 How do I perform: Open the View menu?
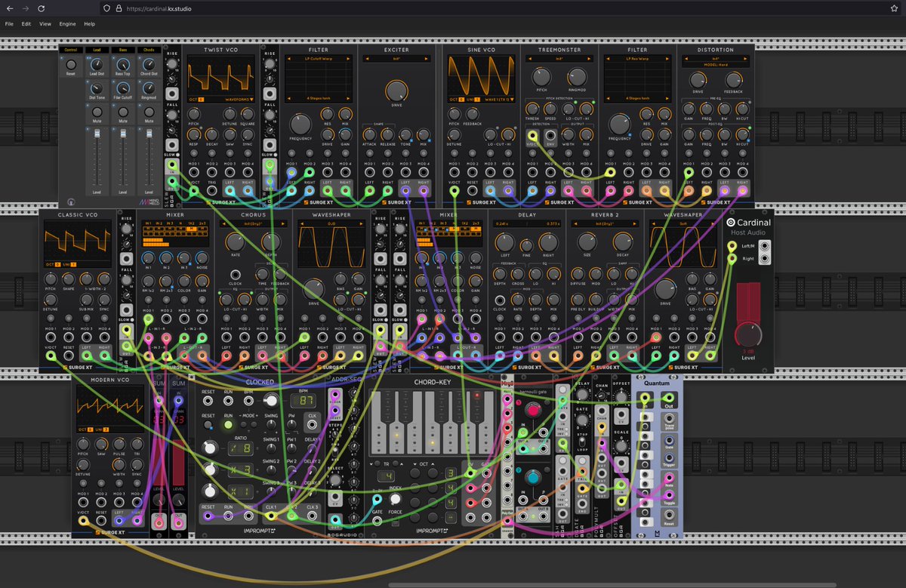45,23
